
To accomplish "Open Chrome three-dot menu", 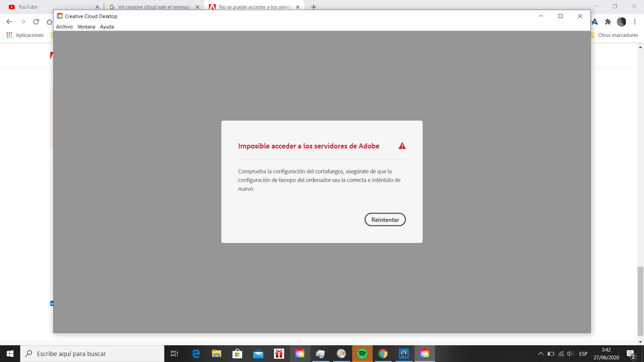I will click(635, 22).
